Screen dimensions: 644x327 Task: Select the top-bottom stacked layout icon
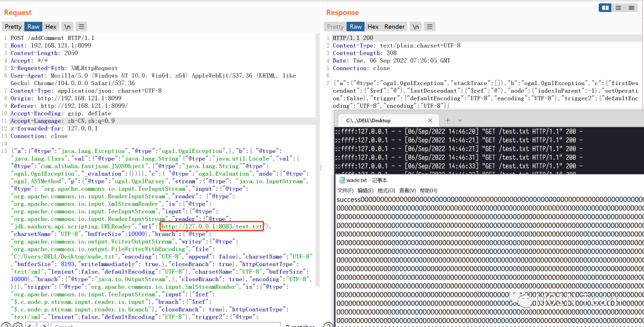(x=617, y=8)
